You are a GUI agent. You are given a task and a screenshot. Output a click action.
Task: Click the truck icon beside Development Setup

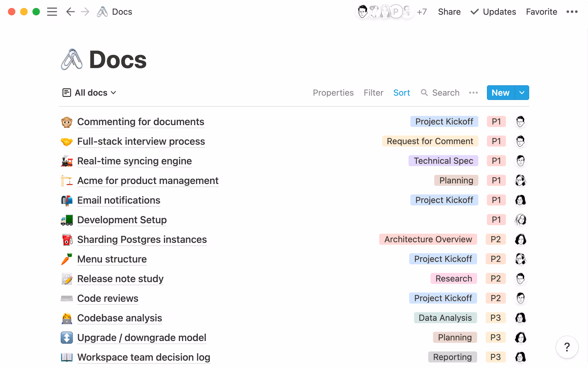pyautogui.click(x=66, y=220)
